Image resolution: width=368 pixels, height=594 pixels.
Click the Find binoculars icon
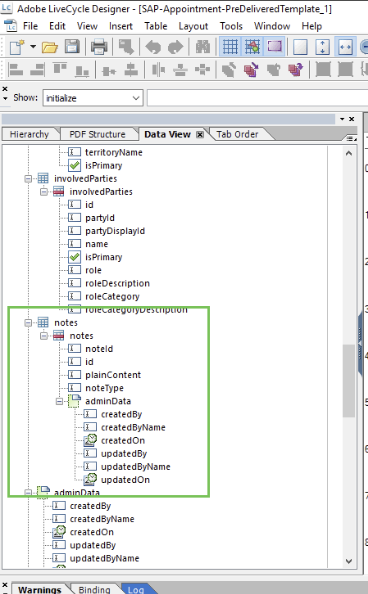[203, 47]
